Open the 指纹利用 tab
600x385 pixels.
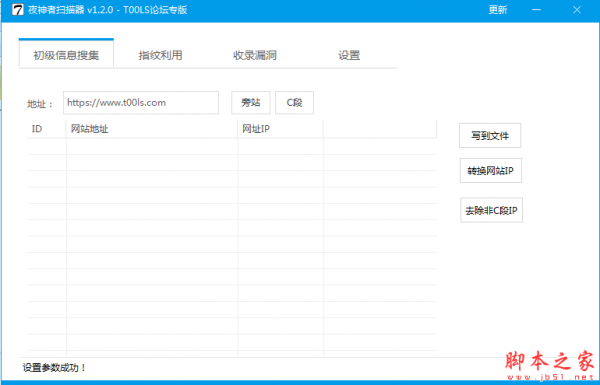(160, 55)
